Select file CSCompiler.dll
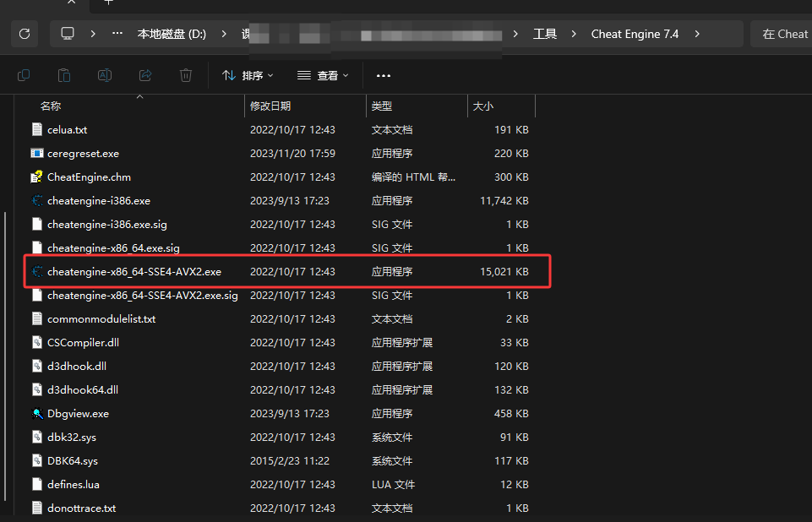 point(84,343)
